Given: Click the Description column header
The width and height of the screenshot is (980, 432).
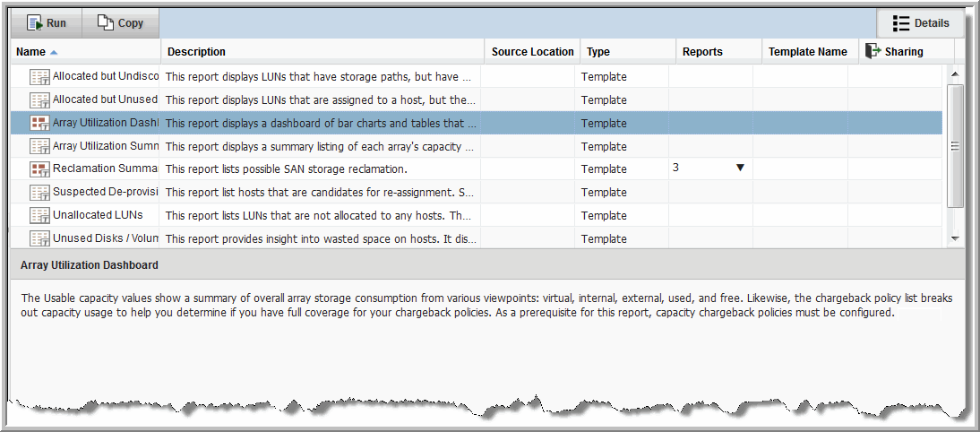Looking at the screenshot, I should click(196, 52).
